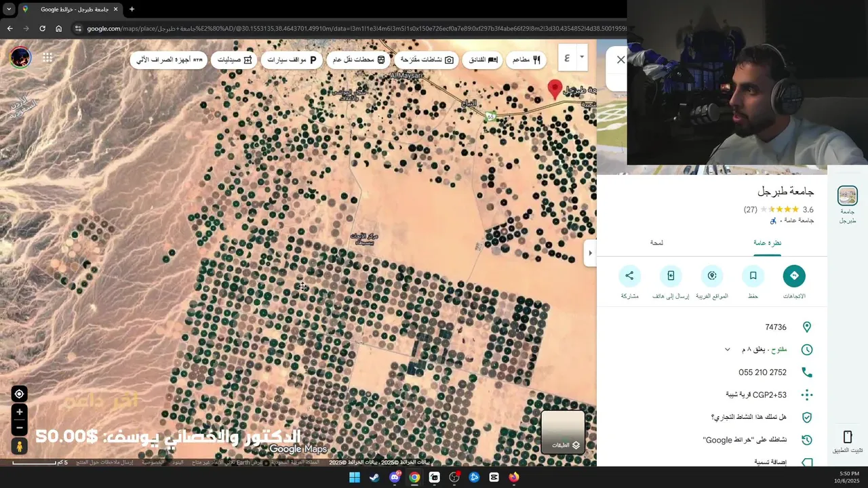Expand opening hours chevron next to مفتوح
The height and width of the screenshot is (488, 868).
click(x=728, y=350)
